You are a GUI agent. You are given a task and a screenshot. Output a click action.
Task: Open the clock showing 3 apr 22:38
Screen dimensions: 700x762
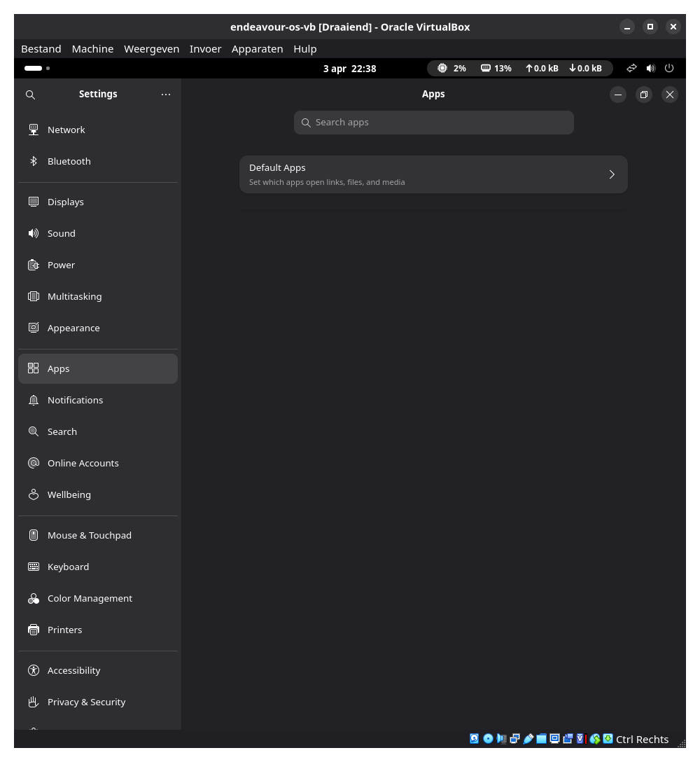(x=349, y=69)
